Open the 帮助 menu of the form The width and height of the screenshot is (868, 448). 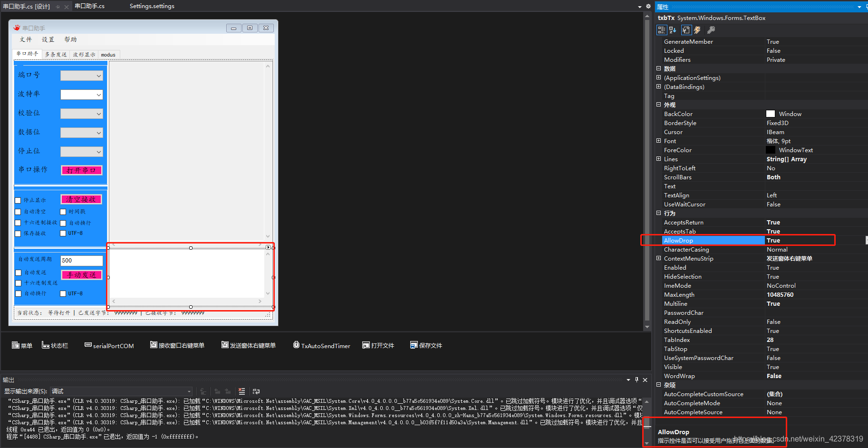[x=70, y=39]
